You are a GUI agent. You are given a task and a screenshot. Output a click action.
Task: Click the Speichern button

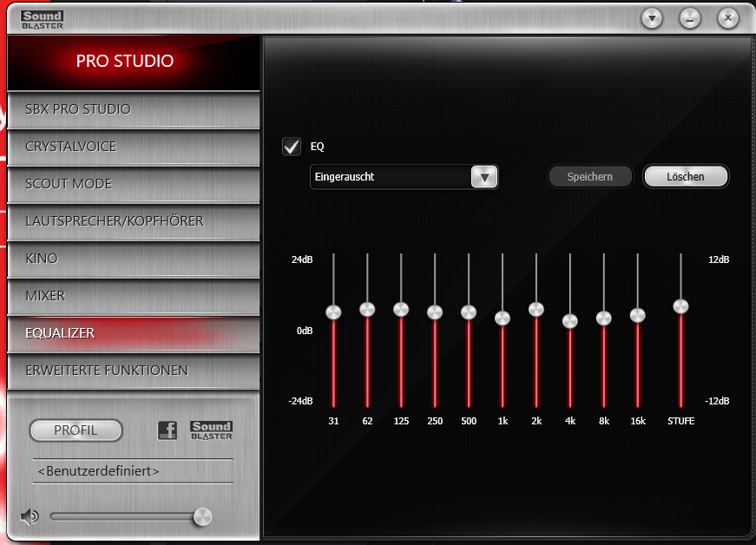[x=589, y=177]
